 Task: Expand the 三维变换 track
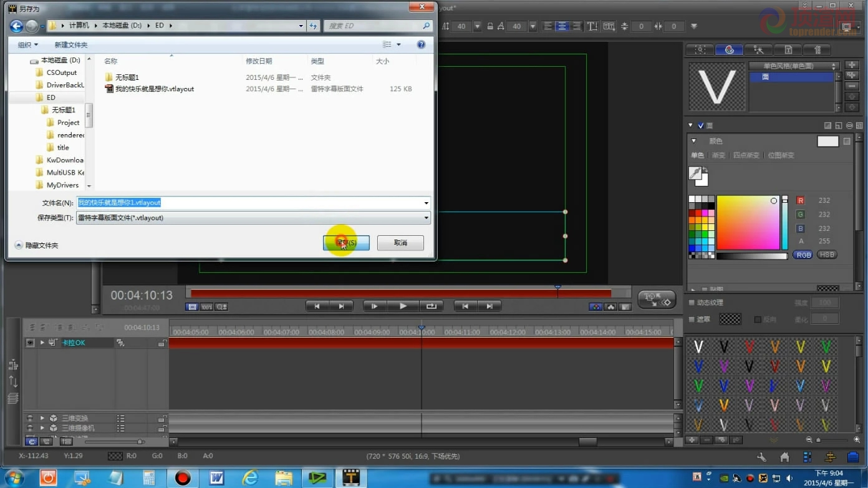[x=42, y=418]
